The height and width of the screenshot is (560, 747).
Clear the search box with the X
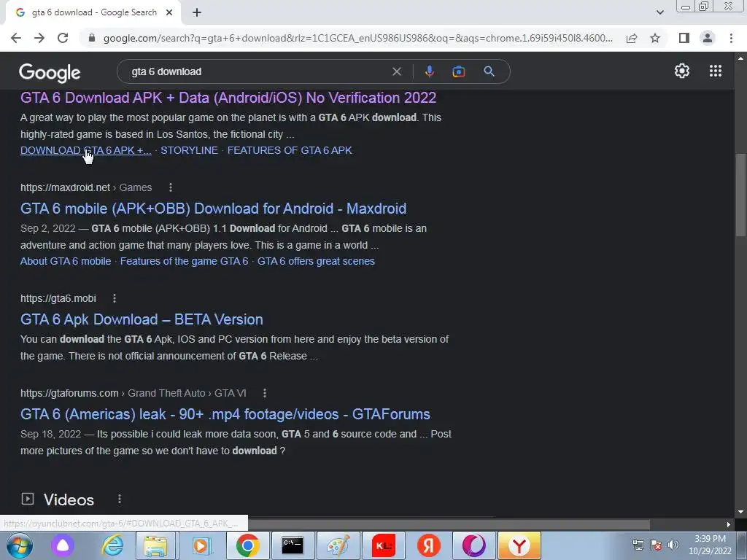tap(396, 71)
